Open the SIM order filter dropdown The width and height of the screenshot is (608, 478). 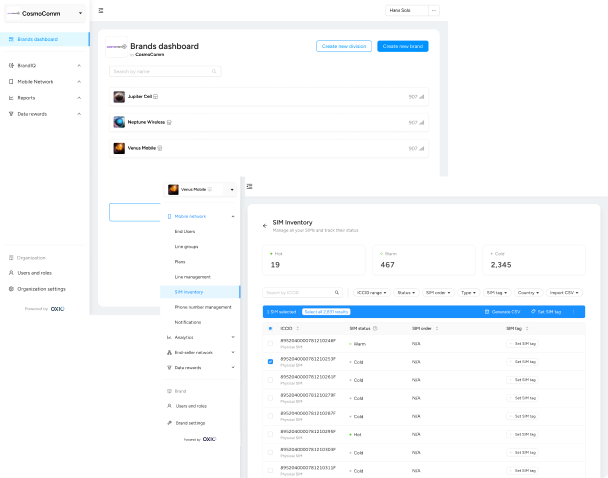pos(438,293)
